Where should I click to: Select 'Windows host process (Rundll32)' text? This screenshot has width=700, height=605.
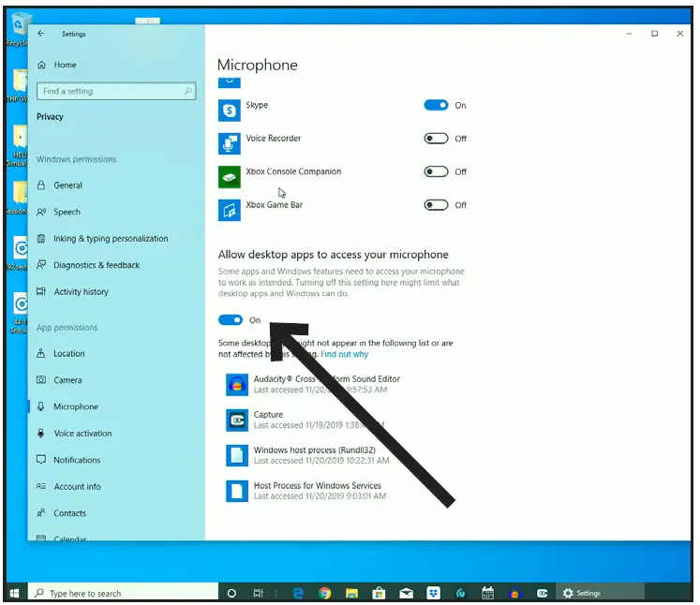point(315,450)
